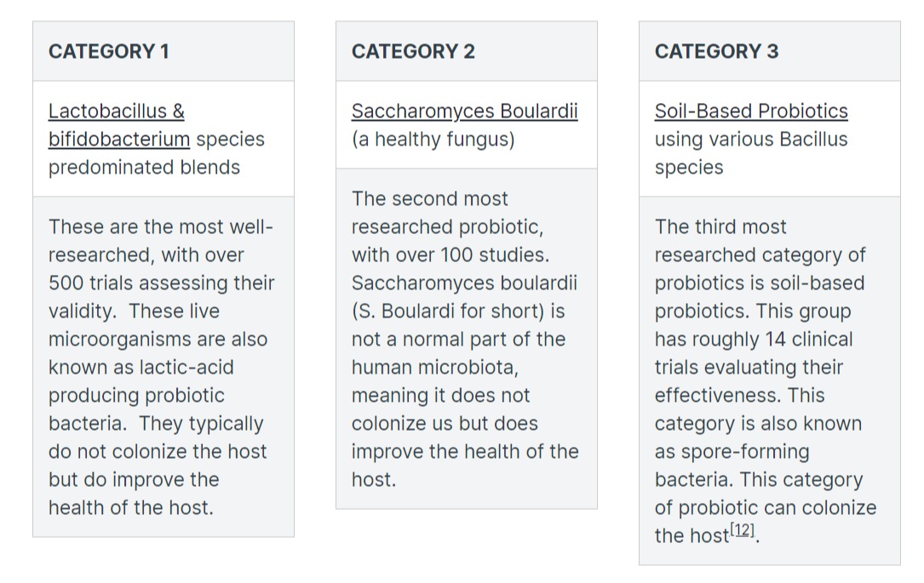This screenshot has width=924, height=583.
Task: Click 'human microbiota,' text in Category 2
Action: tap(435, 367)
